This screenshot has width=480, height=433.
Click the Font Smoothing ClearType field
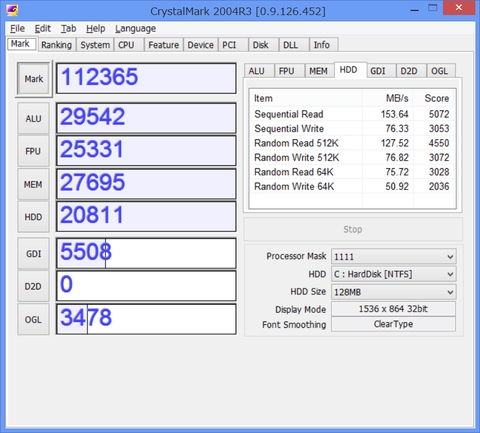(393, 324)
